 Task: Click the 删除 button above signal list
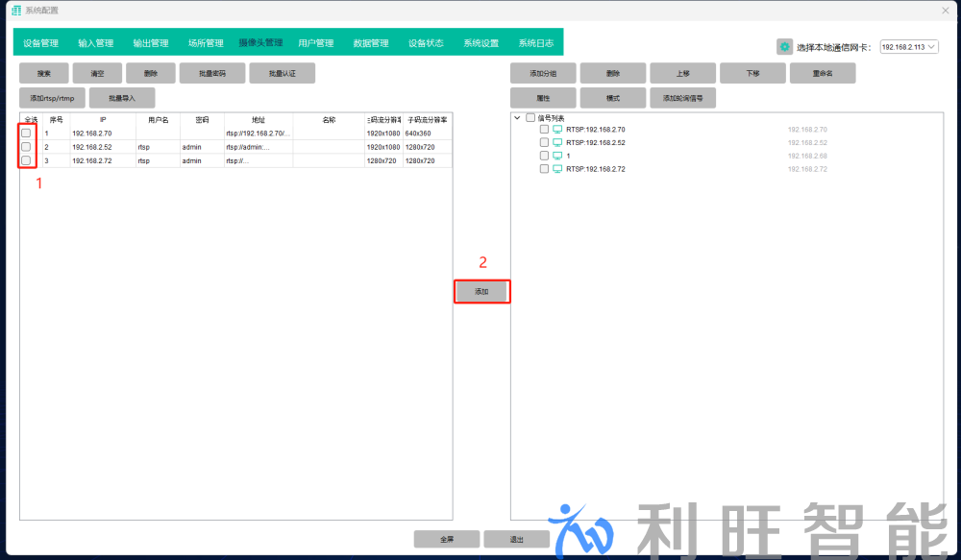click(613, 74)
